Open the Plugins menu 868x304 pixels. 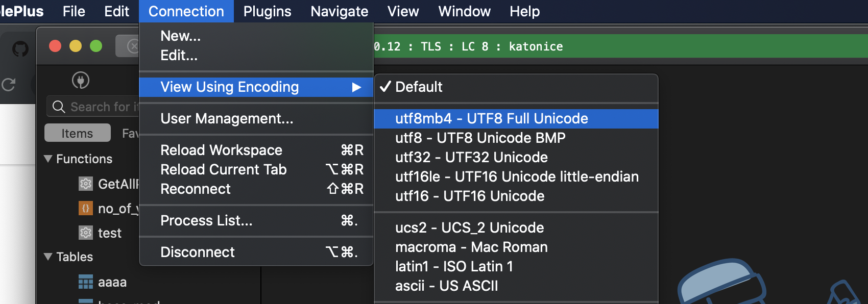pos(267,11)
